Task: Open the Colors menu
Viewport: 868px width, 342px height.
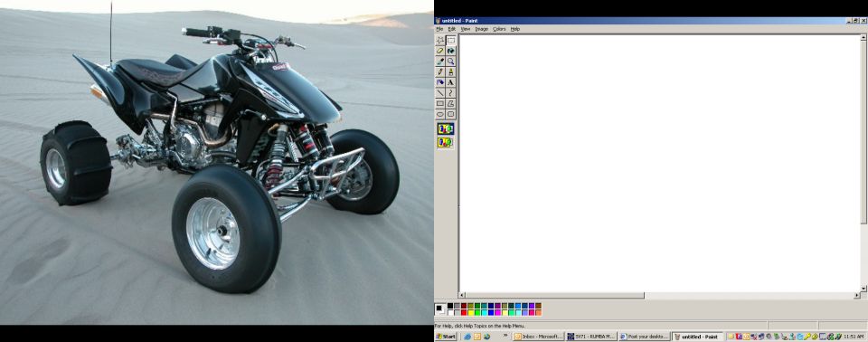Action: 499,29
